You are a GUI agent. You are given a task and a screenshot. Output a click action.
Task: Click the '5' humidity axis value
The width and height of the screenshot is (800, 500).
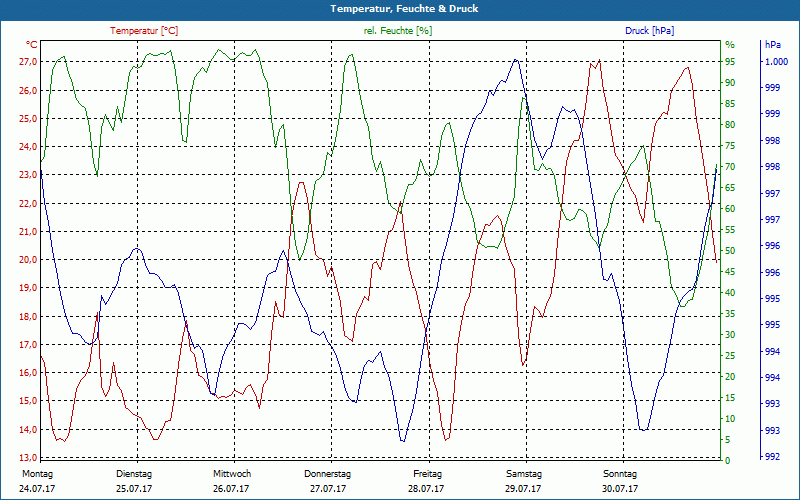(728, 440)
